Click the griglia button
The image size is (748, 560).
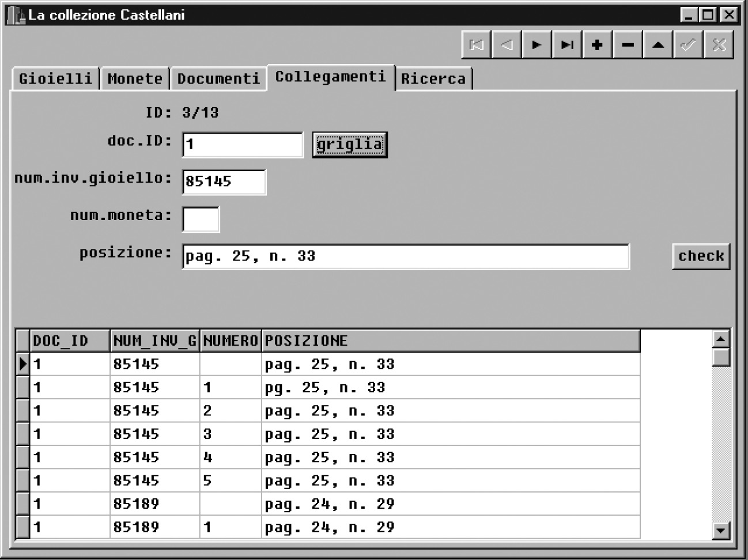[350, 145]
